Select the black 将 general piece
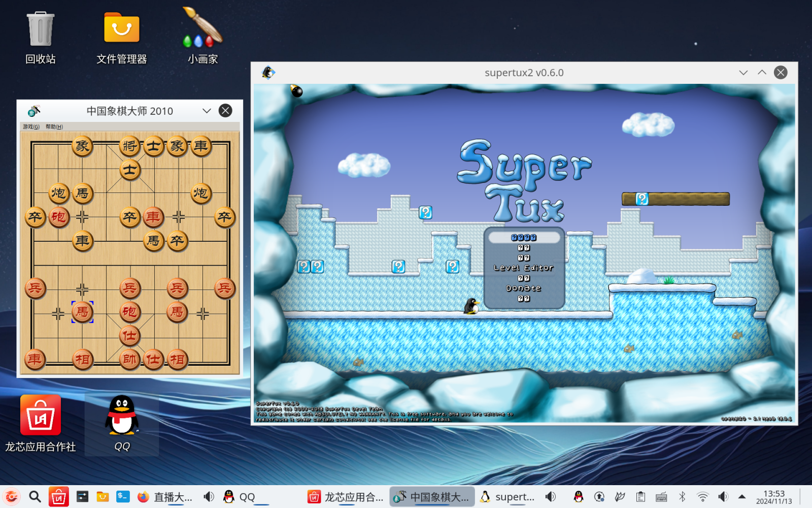The image size is (812, 508). 130,146
